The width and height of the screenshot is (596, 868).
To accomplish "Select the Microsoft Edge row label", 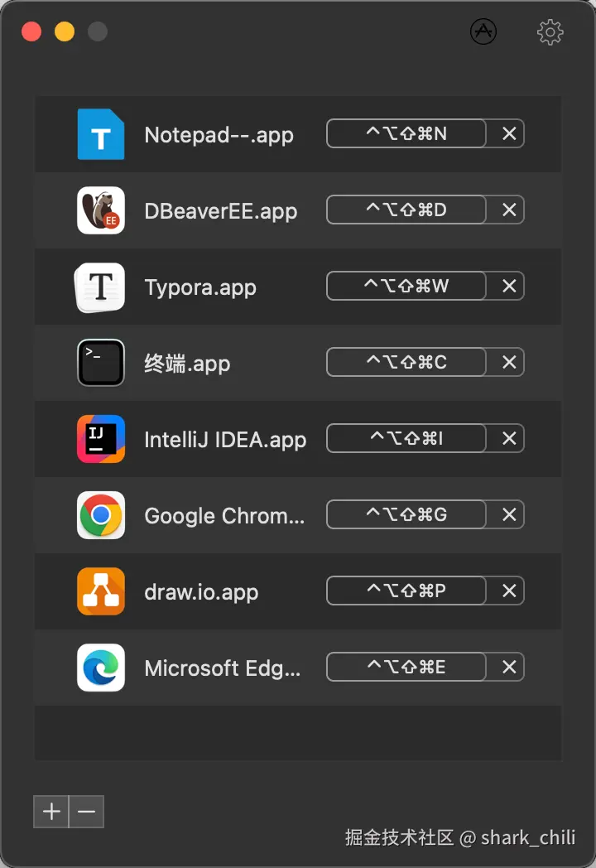I will (223, 668).
